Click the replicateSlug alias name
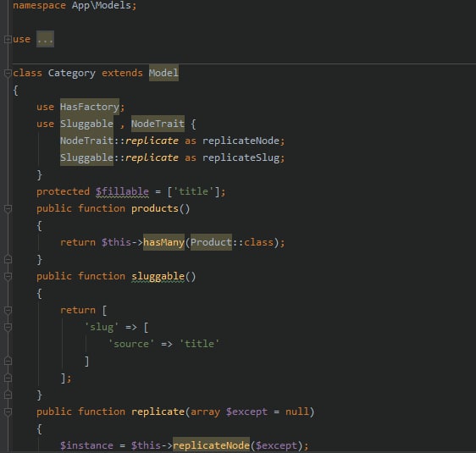This screenshot has width=476, height=453. pyautogui.click(x=241, y=157)
